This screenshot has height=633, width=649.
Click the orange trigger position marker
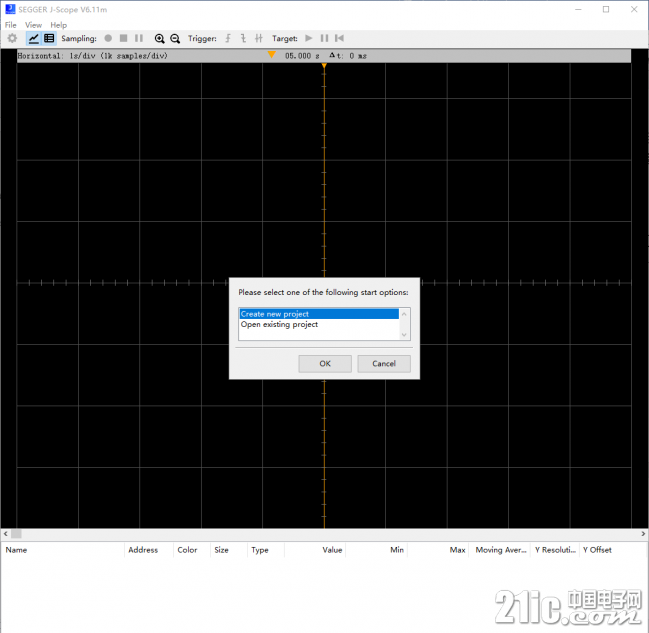(x=272, y=55)
